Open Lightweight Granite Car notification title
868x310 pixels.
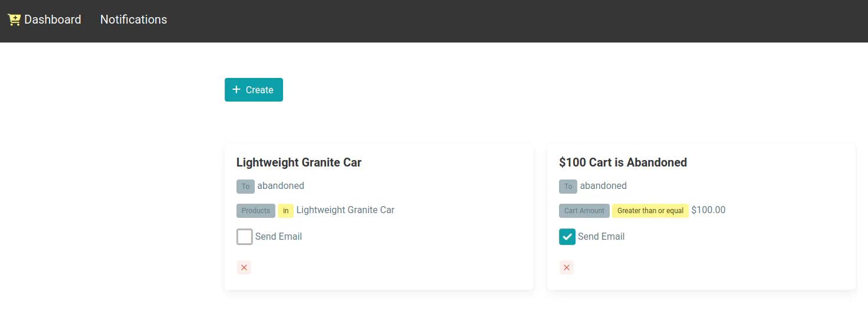coord(299,162)
